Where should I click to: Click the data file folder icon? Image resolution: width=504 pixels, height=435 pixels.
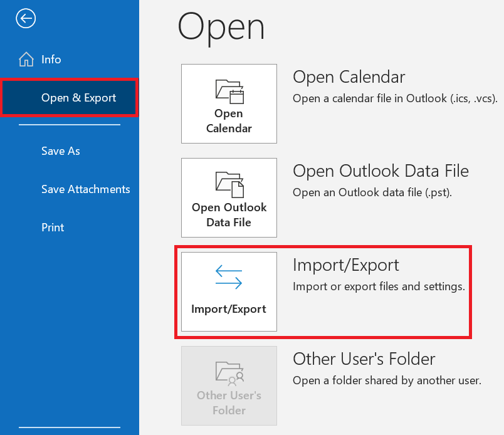point(229,185)
